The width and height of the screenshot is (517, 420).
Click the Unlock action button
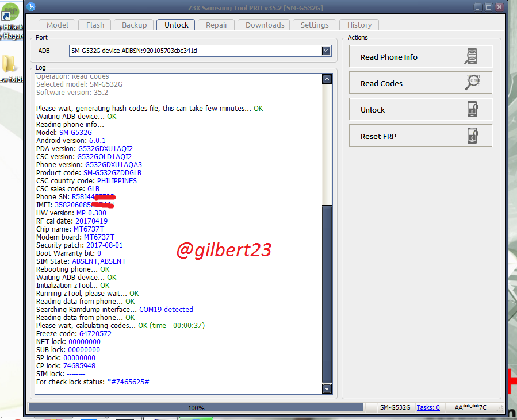click(x=420, y=109)
